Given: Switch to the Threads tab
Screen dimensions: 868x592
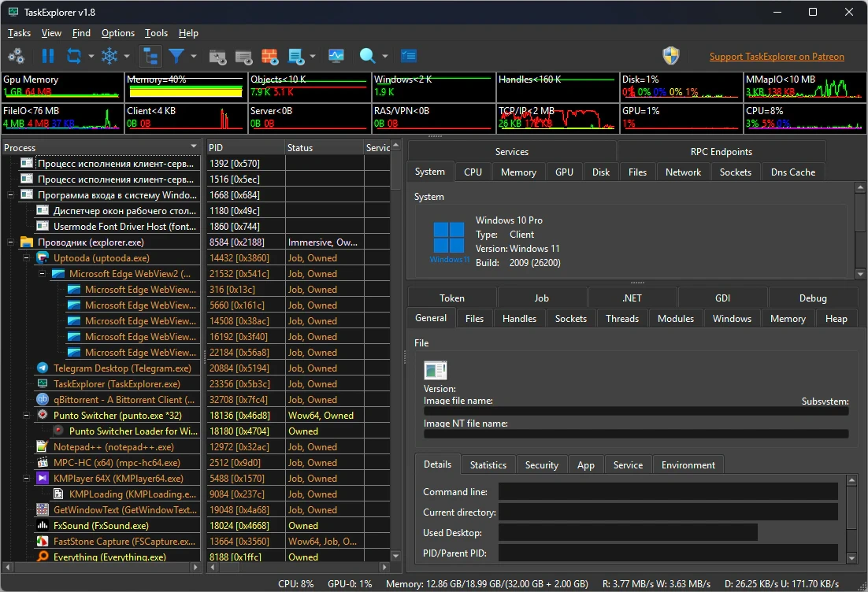Looking at the screenshot, I should (x=622, y=319).
